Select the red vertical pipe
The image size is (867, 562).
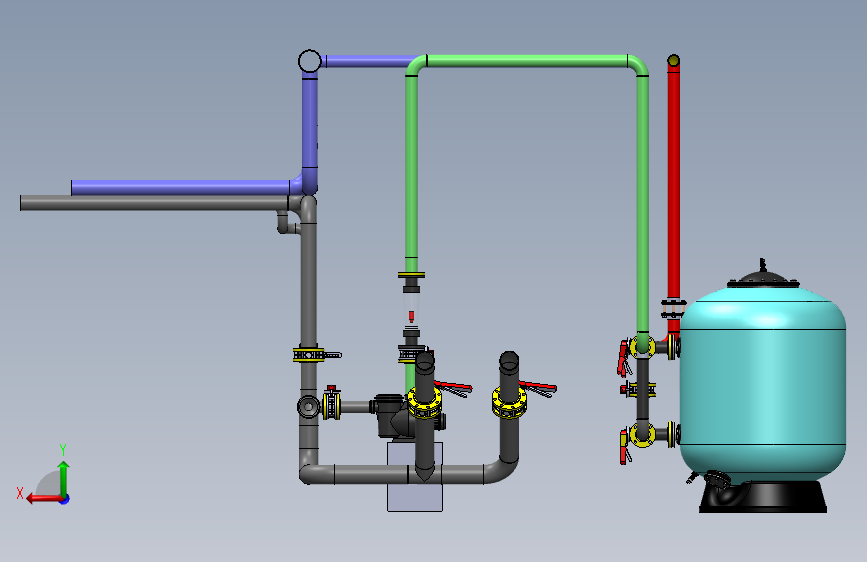click(x=673, y=183)
